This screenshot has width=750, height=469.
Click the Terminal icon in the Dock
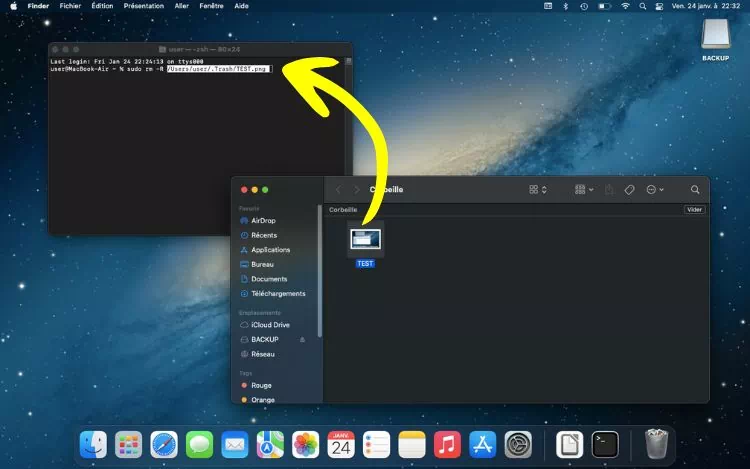[x=605, y=444]
